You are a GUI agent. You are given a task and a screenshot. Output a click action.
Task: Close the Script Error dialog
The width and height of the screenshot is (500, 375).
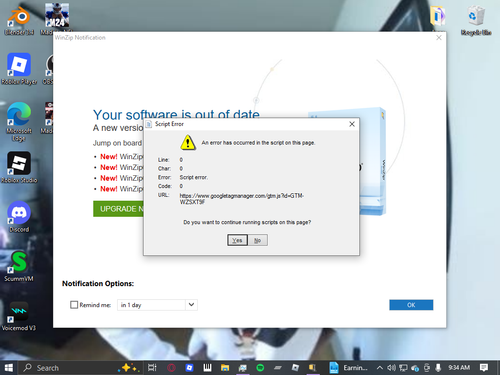coord(352,124)
